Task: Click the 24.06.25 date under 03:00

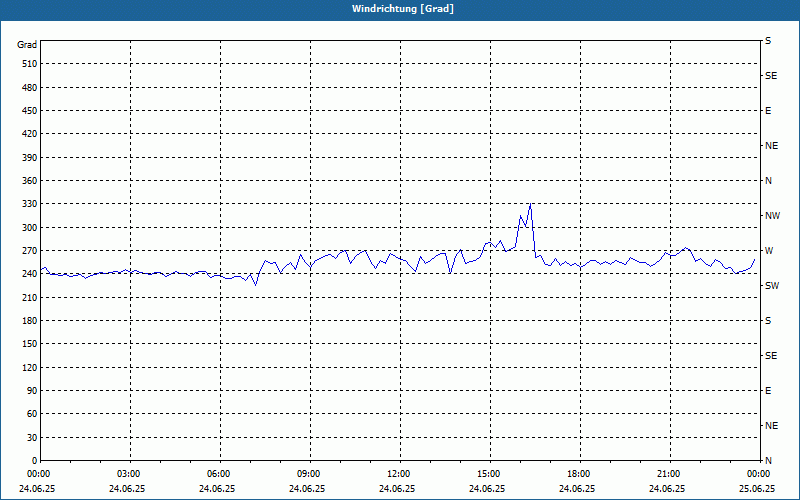Action: (x=128, y=489)
